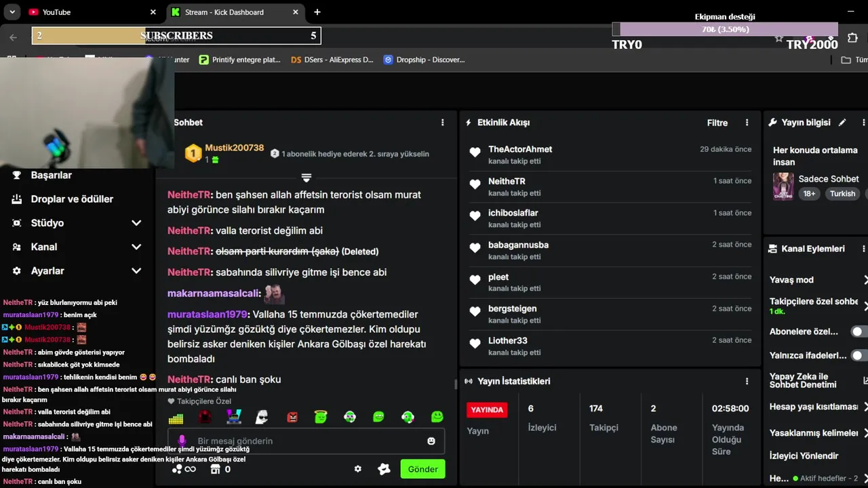The width and height of the screenshot is (868, 488).
Task: Click the SUBSCRIBERS goal progress bar
Action: click(176, 36)
